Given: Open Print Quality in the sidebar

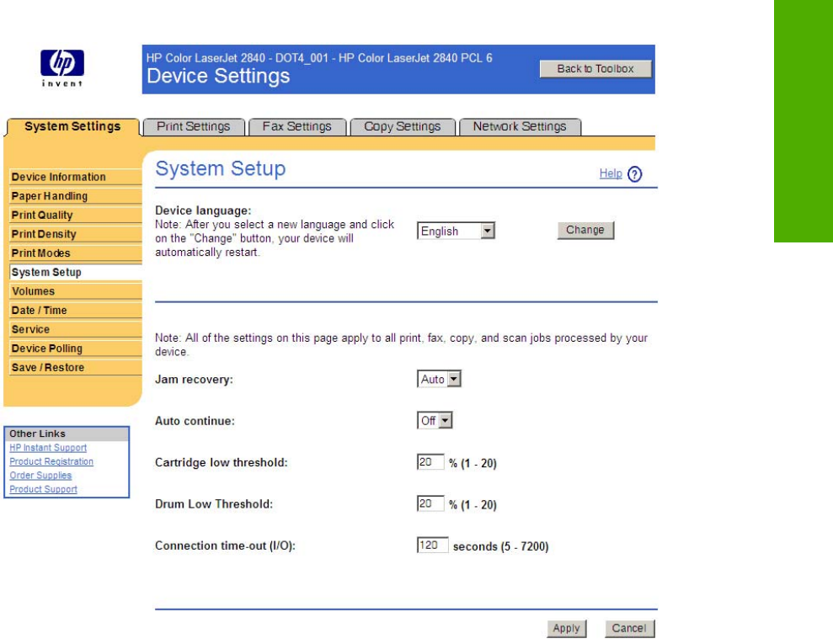Looking at the screenshot, I should click(76, 215).
